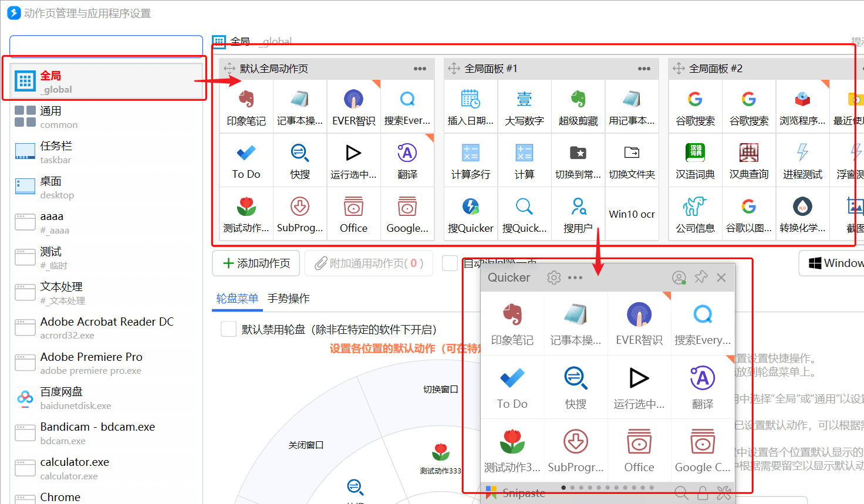Click 关闭窗口 segment on wheel menu

pyautogui.click(x=306, y=445)
